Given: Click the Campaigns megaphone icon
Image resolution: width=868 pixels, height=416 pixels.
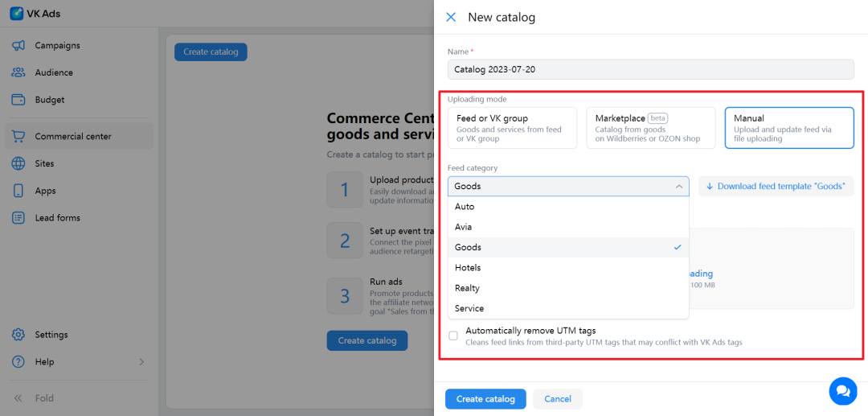Looking at the screenshot, I should pos(18,45).
